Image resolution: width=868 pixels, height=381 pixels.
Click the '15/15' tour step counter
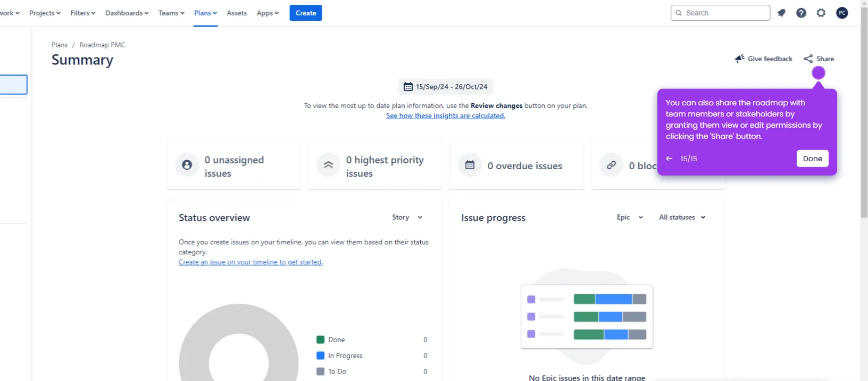(689, 159)
